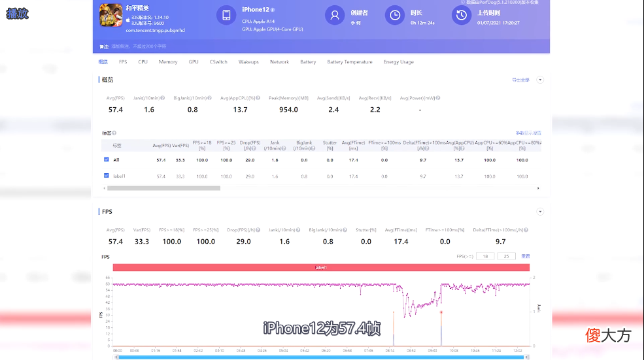Switch to the FPS tab

click(123, 62)
